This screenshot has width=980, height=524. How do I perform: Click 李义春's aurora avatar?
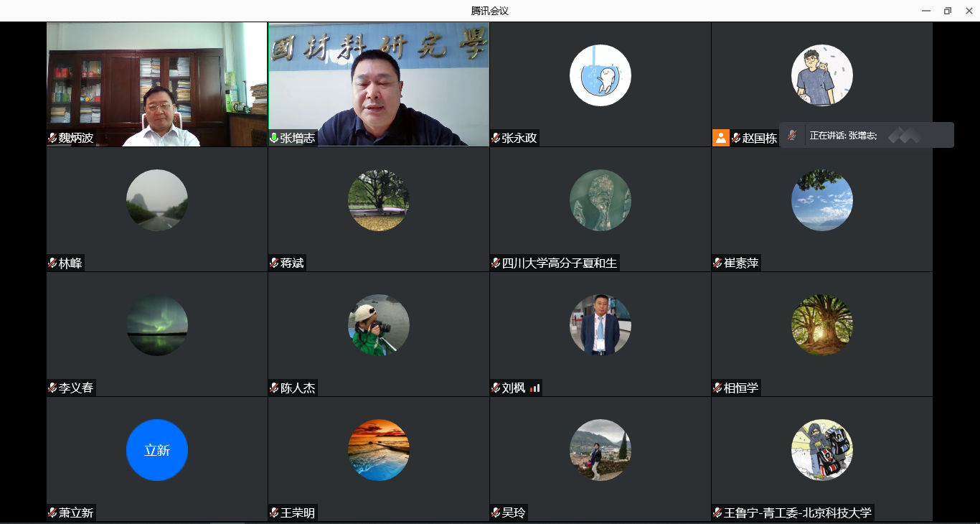pos(156,325)
